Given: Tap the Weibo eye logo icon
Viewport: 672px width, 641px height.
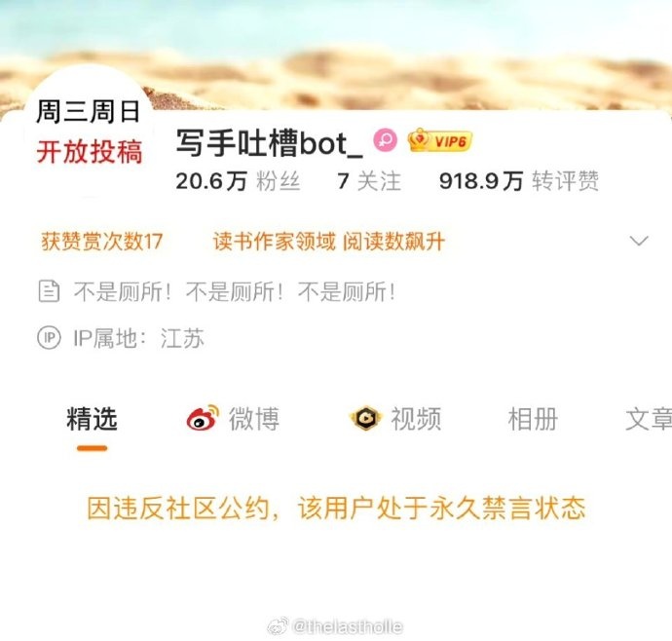Looking at the screenshot, I should point(203,418).
